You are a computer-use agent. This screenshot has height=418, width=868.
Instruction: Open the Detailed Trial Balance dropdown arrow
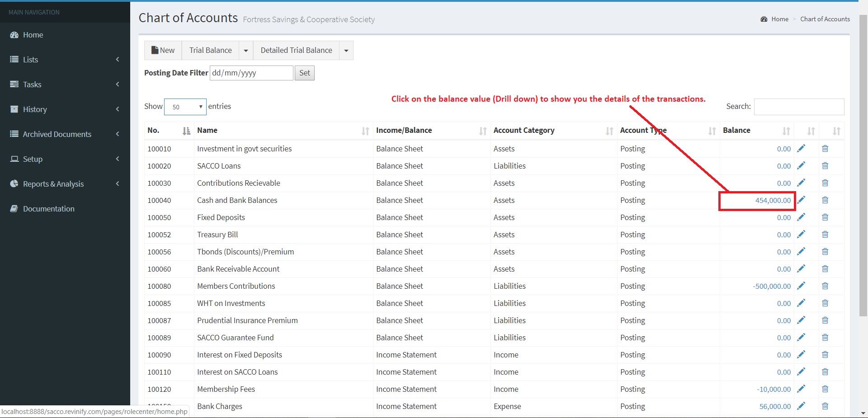pos(346,50)
